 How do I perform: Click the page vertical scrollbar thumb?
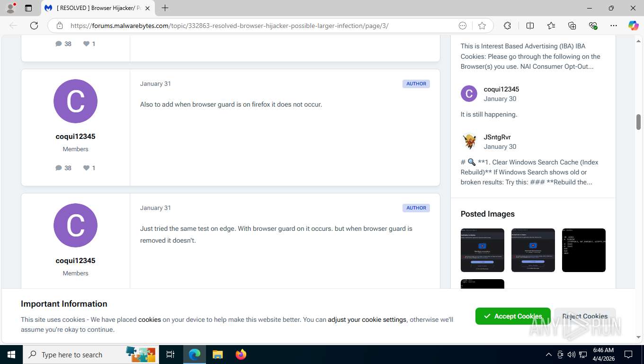point(638,122)
